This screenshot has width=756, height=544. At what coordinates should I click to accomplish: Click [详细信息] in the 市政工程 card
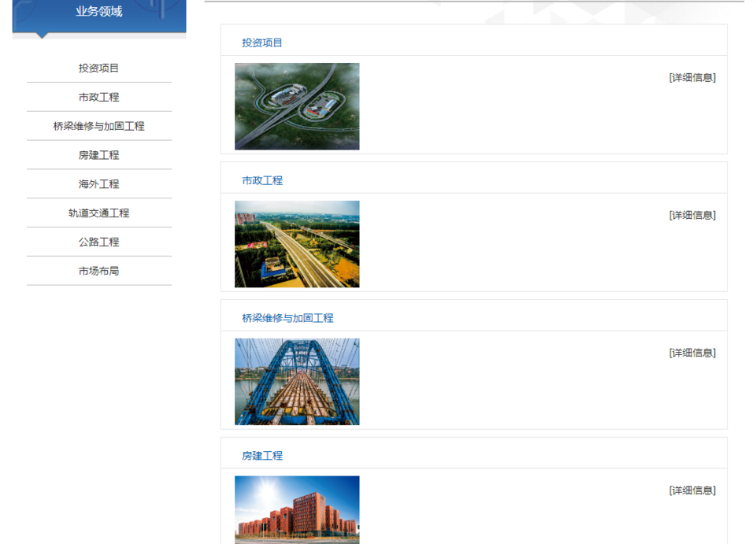click(x=692, y=216)
